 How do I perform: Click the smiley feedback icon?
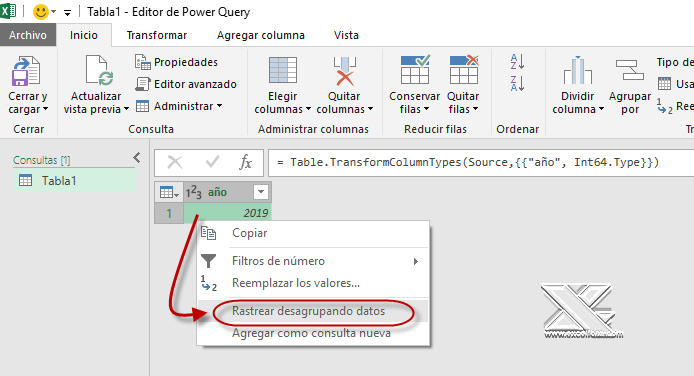click(x=41, y=12)
